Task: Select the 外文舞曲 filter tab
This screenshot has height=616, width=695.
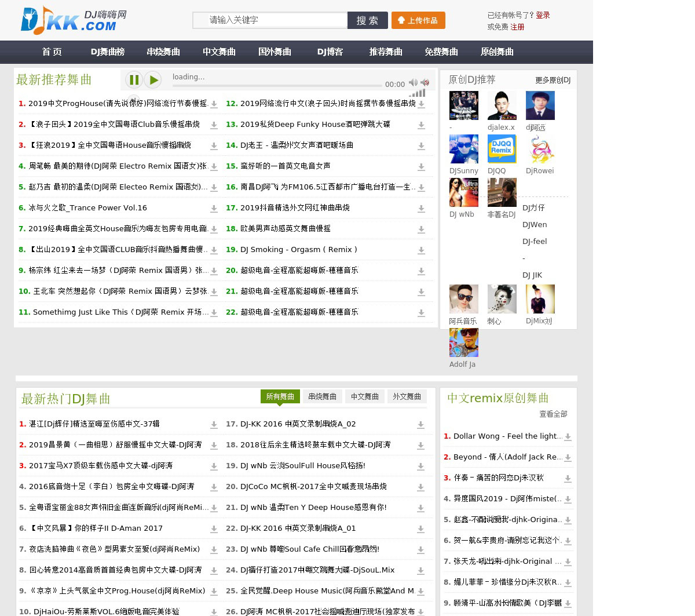Action: pyautogui.click(x=407, y=396)
